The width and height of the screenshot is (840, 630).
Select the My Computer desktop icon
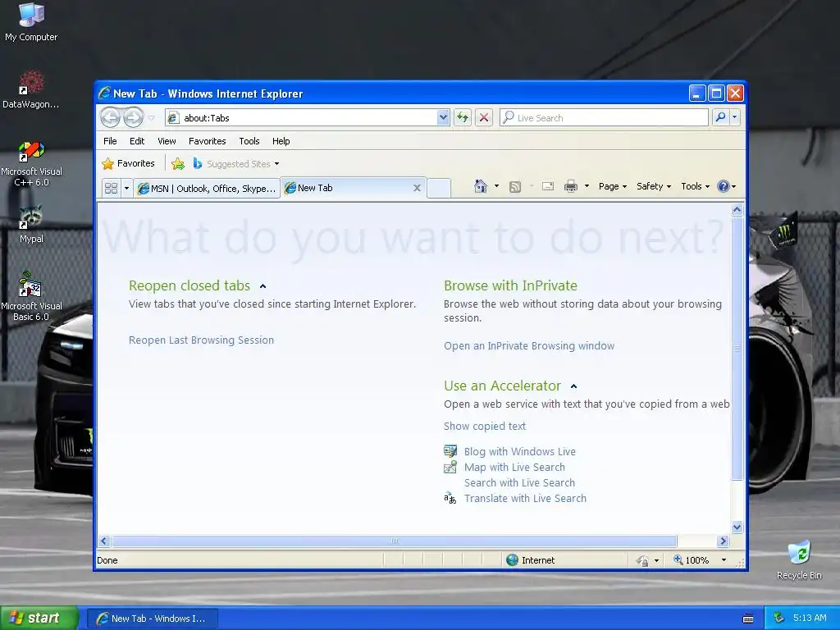31,22
